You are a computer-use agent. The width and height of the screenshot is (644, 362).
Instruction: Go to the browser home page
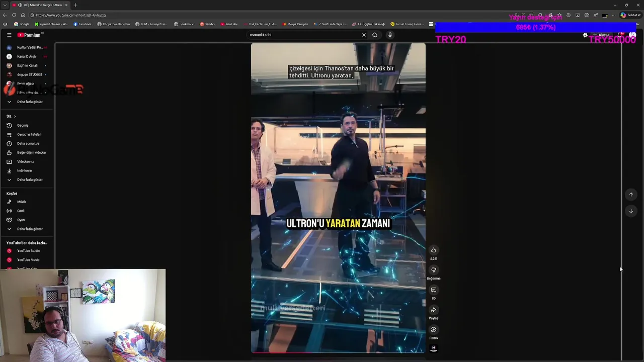click(x=23, y=15)
